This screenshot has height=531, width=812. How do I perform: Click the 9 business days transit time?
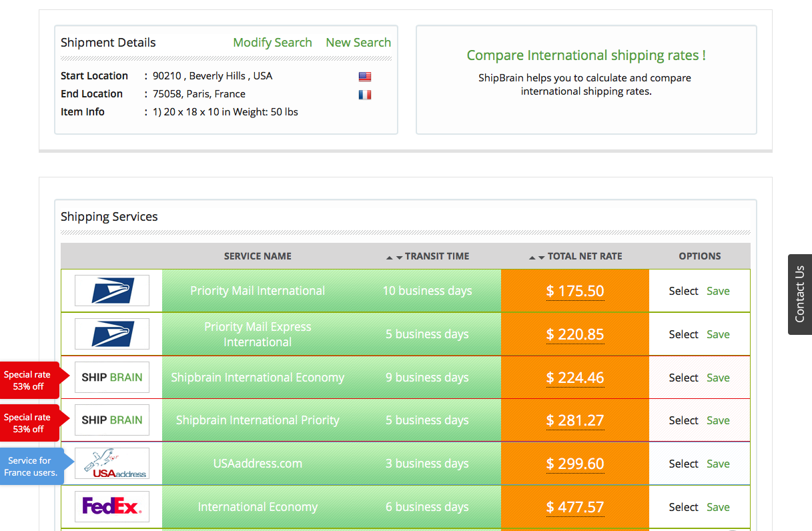[x=427, y=378]
